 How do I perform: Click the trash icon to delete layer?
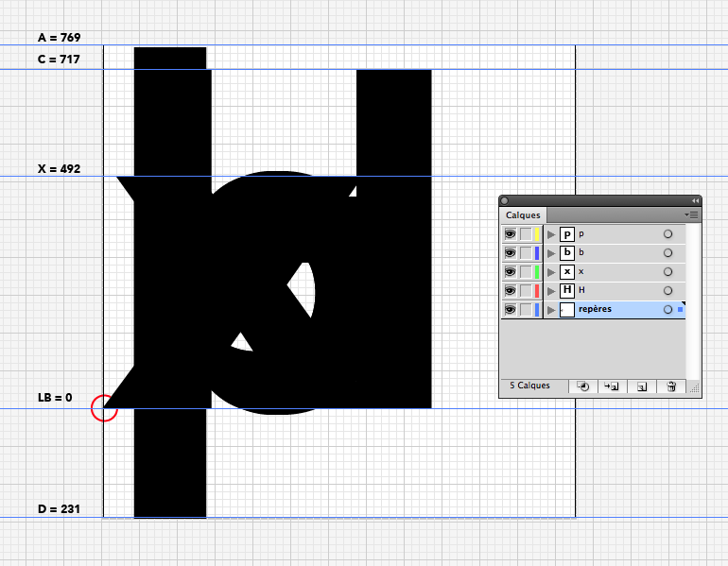coord(670,386)
